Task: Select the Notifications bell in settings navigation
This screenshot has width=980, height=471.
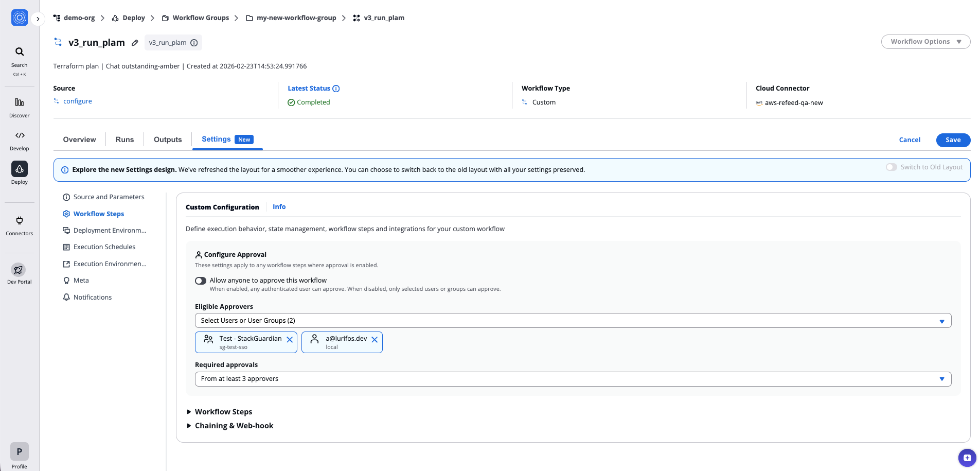Action: click(x=66, y=297)
